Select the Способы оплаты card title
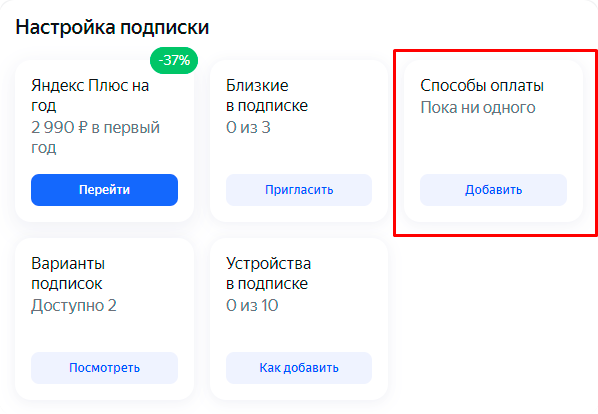598x414 pixels. (x=482, y=85)
